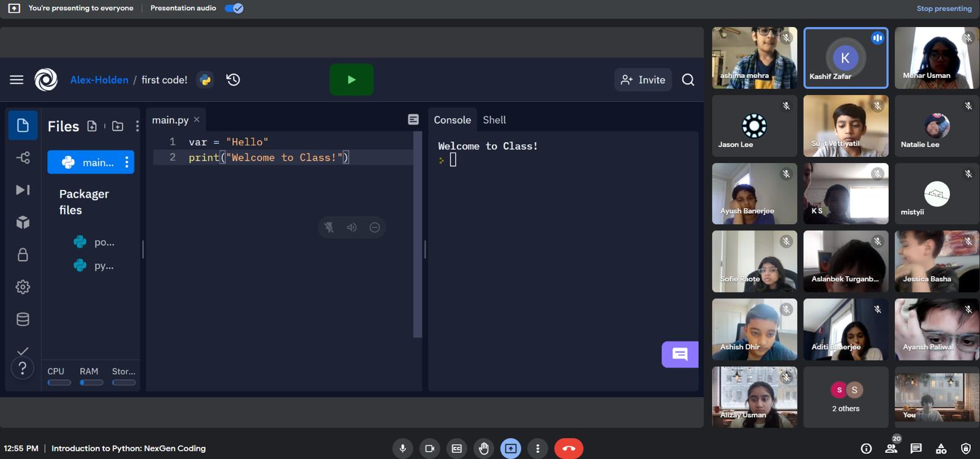
Task: Select the Console tab
Action: (452, 120)
